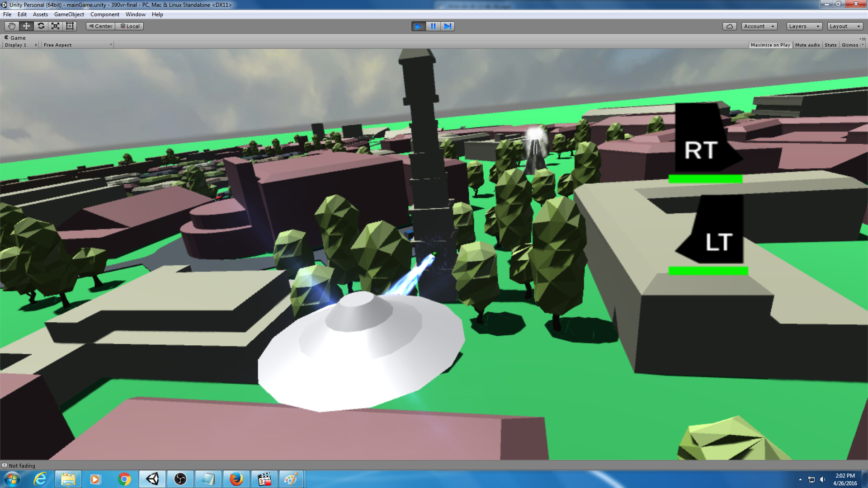Toggle Maximize on Play
Image resolution: width=868 pixels, height=488 pixels.
click(770, 45)
